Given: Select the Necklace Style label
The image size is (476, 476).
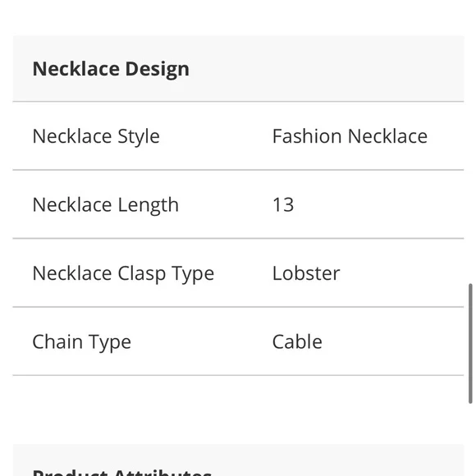Looking at the screenshot, I should [96, 136].
